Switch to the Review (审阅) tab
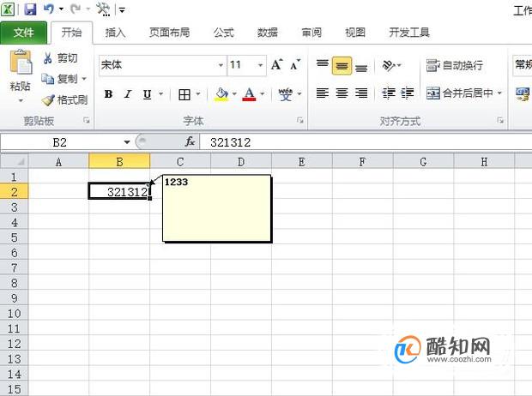 click(311, 33)
